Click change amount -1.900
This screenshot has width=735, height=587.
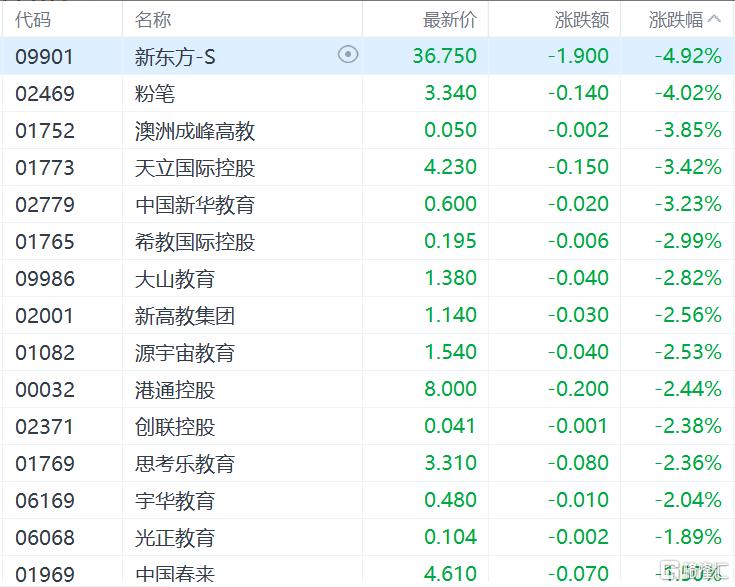tap(578, 56)
